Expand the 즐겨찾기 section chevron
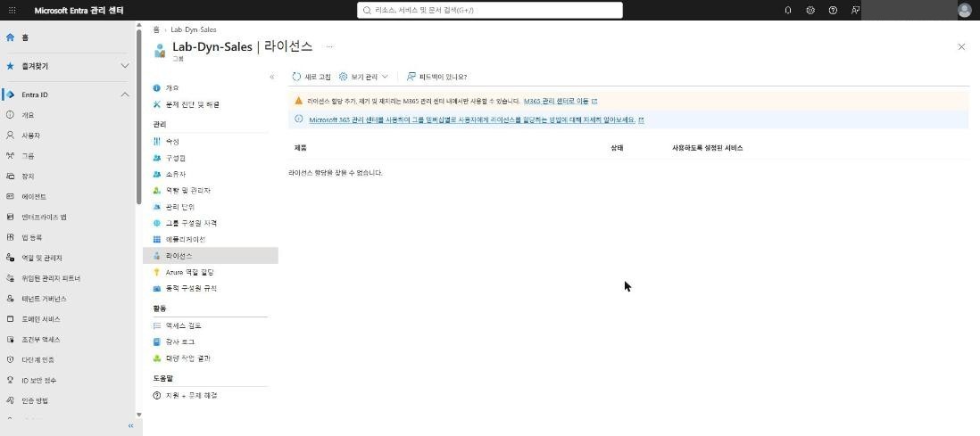Screen dimensions: 980x436 [x=125, y=66]
